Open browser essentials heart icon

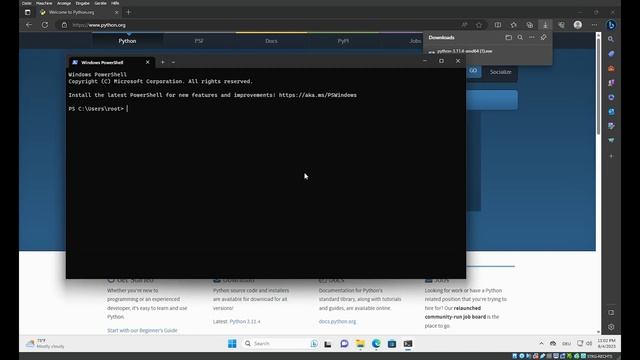[x=561, y=25]
